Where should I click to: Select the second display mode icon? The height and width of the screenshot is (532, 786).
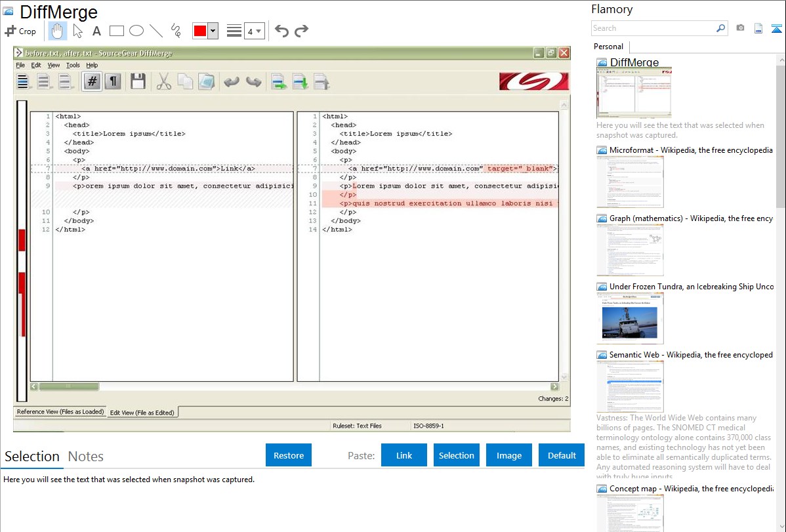(43, 81)
